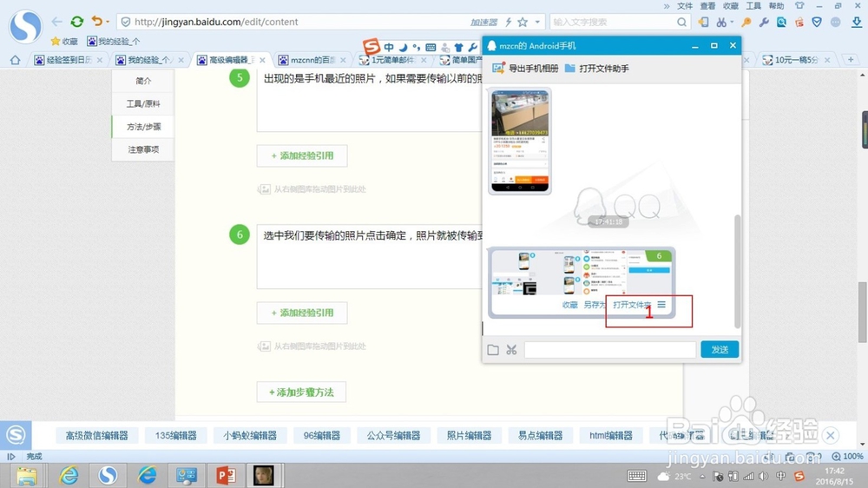
Task: Open the dropdown beside the scissors screenshot tool
Action: click(x=732, y=22)
